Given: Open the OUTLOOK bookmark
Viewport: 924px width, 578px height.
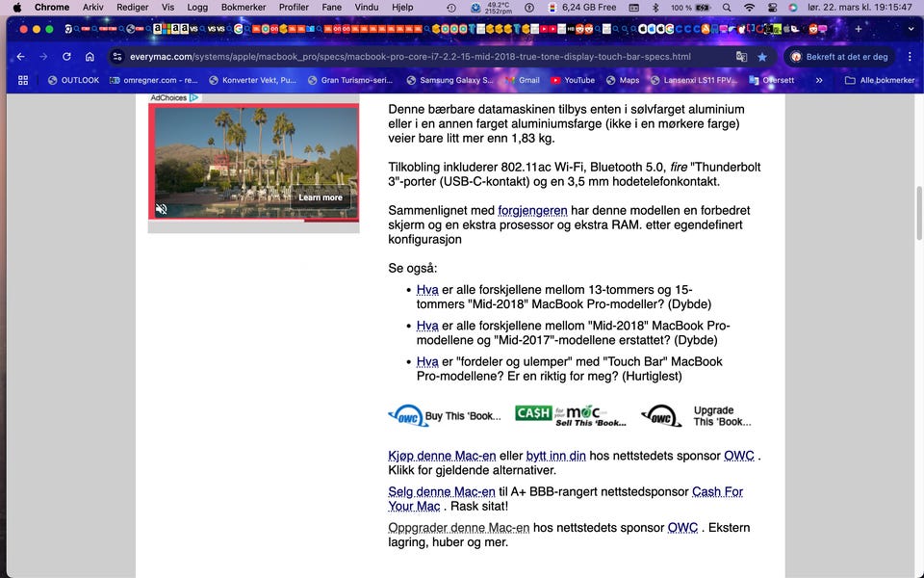Looking at the screenshot, I should point(74,80).
